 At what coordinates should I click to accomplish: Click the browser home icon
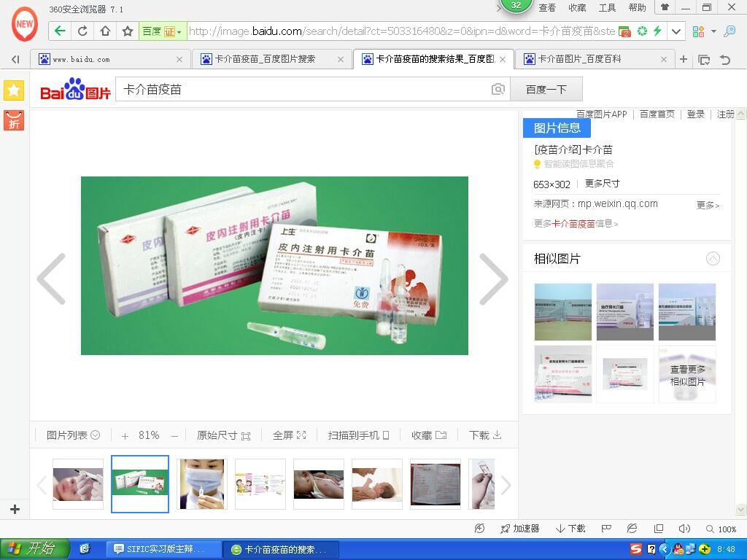coord(104,32)
